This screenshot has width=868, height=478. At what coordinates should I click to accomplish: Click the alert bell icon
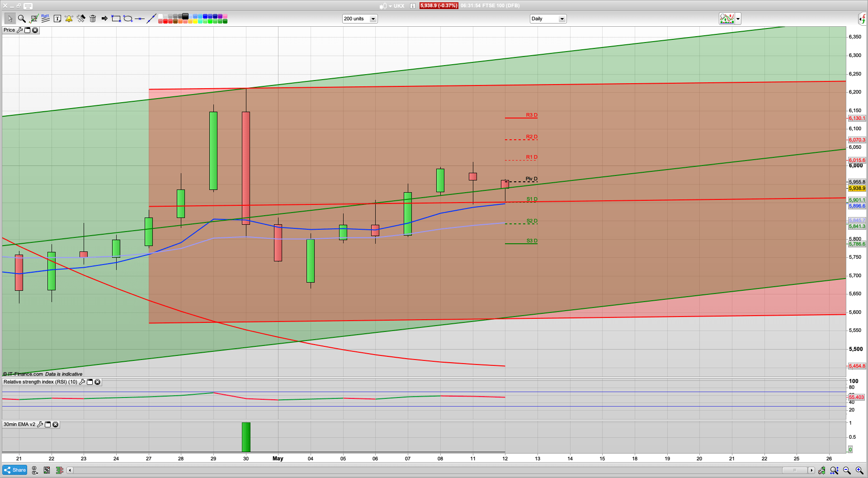69,19
